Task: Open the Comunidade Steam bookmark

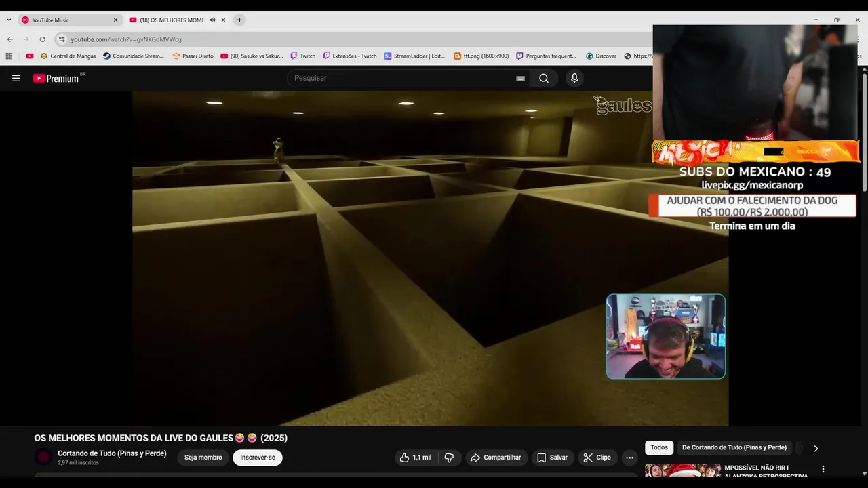Action: (134, 56)
